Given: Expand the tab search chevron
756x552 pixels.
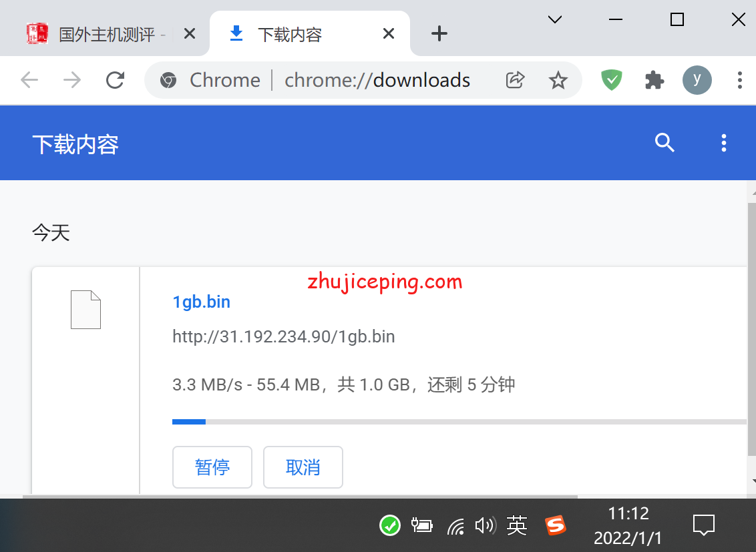Looking at the screenshot, I should 554,19.
